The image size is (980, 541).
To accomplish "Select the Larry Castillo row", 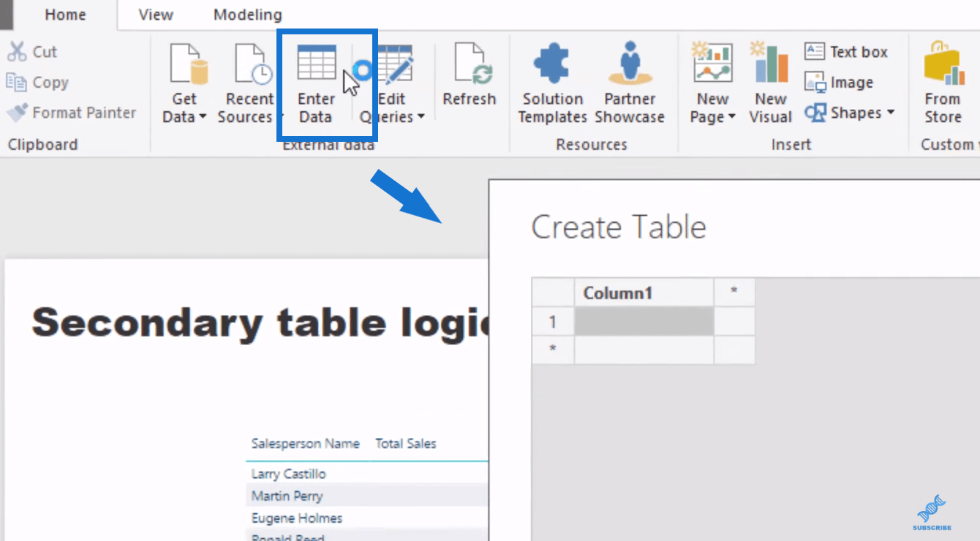I will pos(367,474).
